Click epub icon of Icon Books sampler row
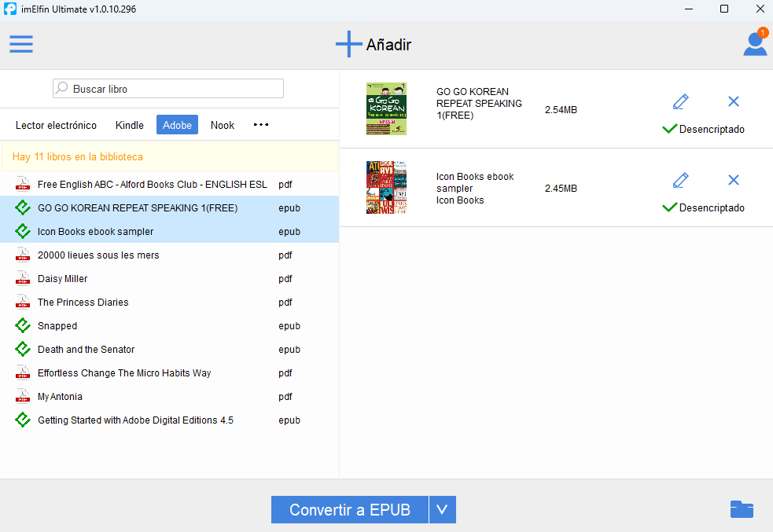This screenshot has height=532, width=773. pos(23,231)
